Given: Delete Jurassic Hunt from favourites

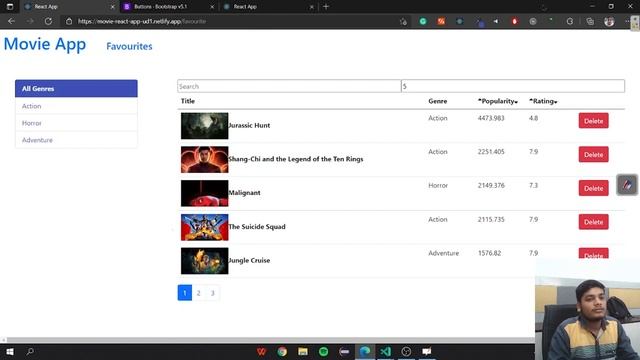Looking at the screenshot, I should [593, 121].
